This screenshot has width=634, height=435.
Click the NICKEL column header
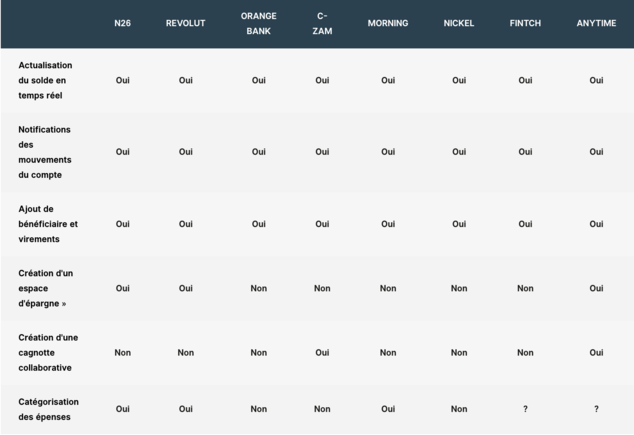(459, 23)
